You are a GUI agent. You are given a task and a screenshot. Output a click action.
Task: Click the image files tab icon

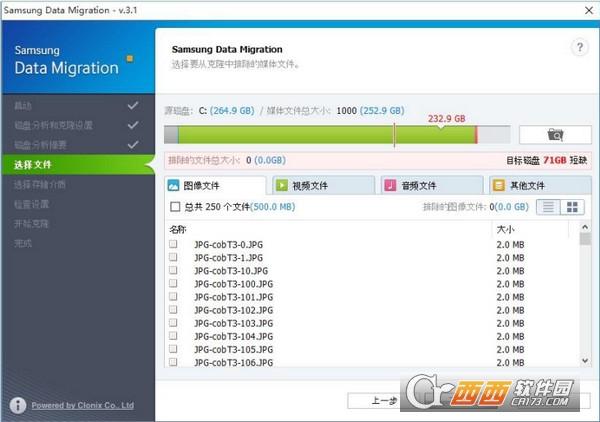[x=173, y=186]
